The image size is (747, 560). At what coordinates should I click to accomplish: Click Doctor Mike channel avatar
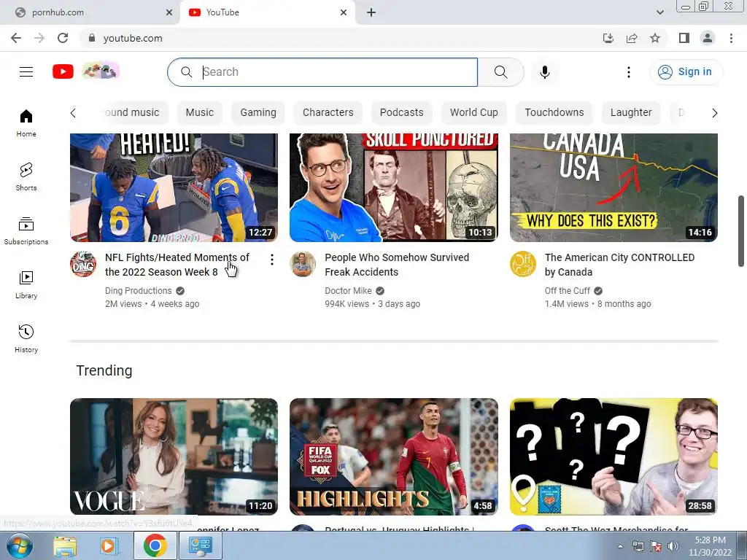coord(303,264)
